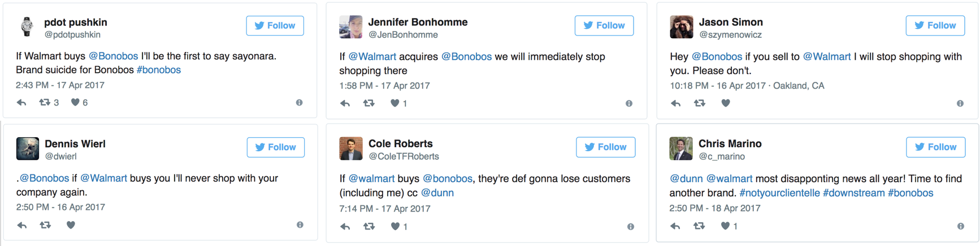980x246 pixels.
Task: Open @dunn mention in Cole Roberts' tweet
Action: pyautogui.click(x=437, y=193)
